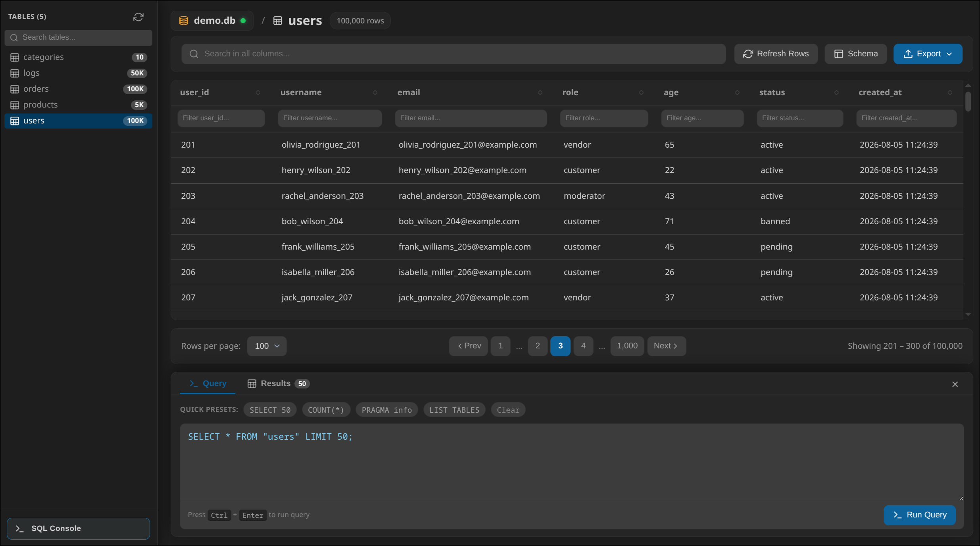Click the green connection status dot
This screenshot has height=546, width=980.
[243, 21]
